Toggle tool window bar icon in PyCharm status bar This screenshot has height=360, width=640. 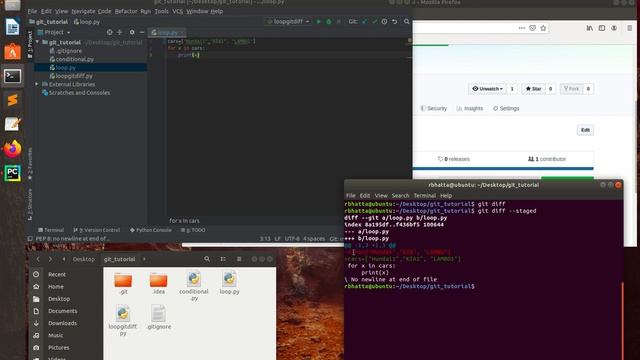point(30,239)
